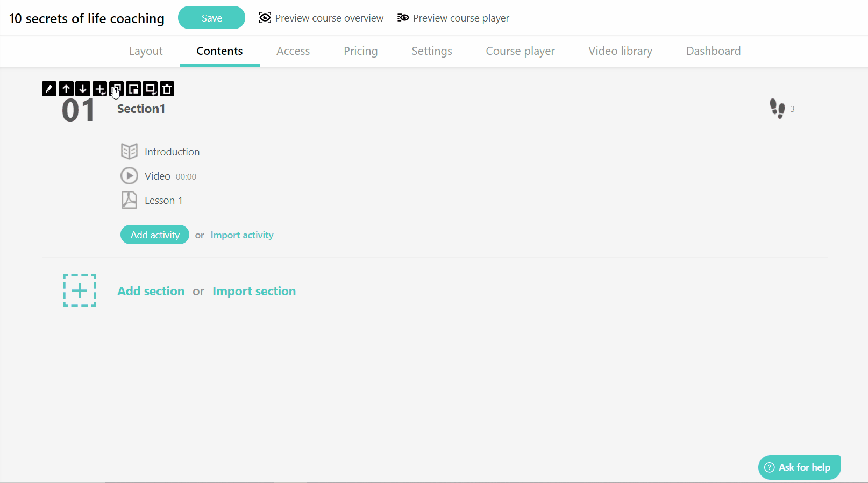This screenshot has height=483, width=868.
Task: Click the Import activity link
Action: (242, 235)
